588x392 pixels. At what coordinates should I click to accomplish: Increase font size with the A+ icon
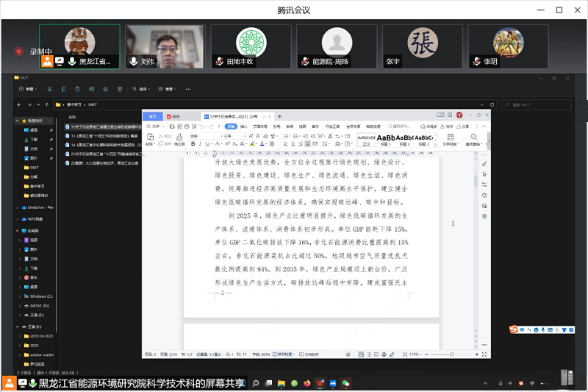(251, 136)
